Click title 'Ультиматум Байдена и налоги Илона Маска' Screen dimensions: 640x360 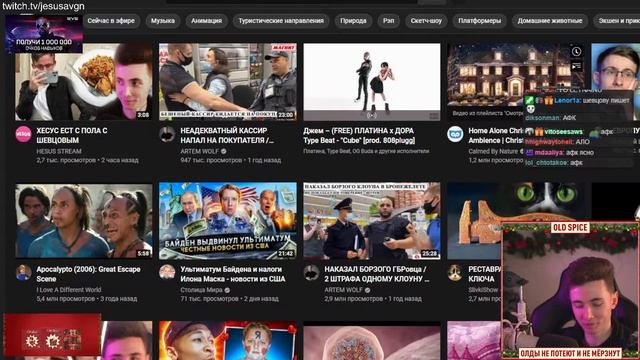pyautogui.click(x=233, y=274)
